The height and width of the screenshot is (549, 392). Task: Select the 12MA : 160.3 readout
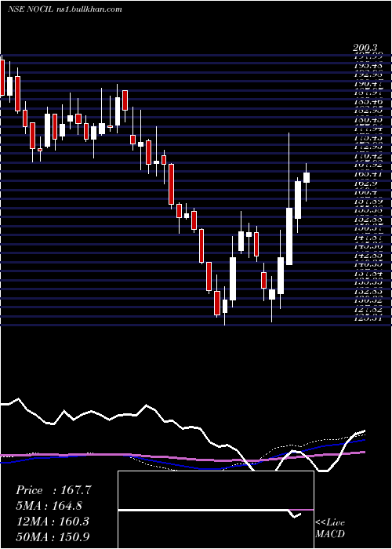tap(53, 522)
